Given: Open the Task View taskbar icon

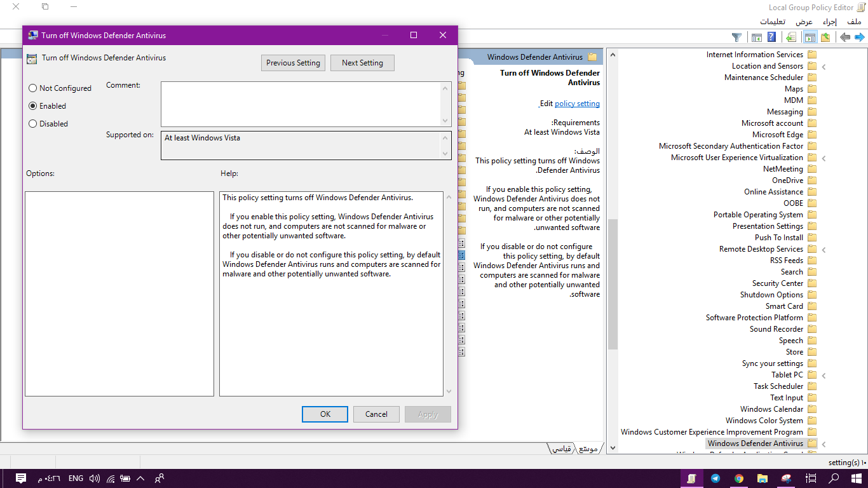Looking at the screenshot, I should pyautogui.click(x=811, y=478).
